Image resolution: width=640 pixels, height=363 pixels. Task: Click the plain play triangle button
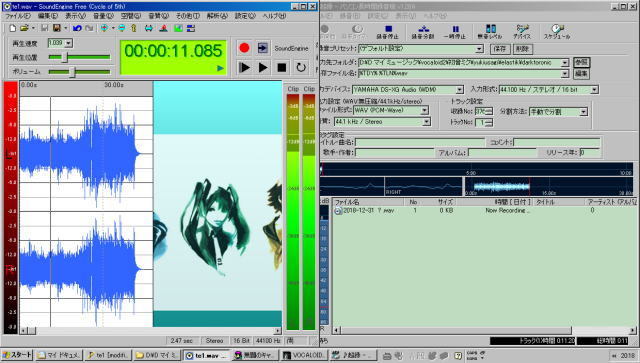[263, 67]
